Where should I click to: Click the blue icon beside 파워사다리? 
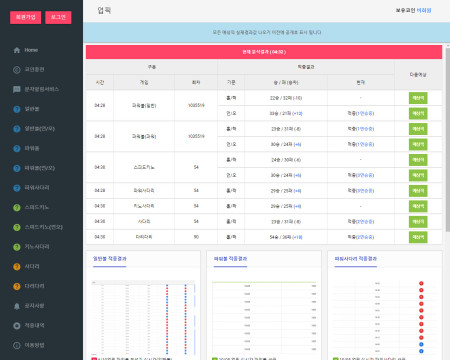coord(17,188)
